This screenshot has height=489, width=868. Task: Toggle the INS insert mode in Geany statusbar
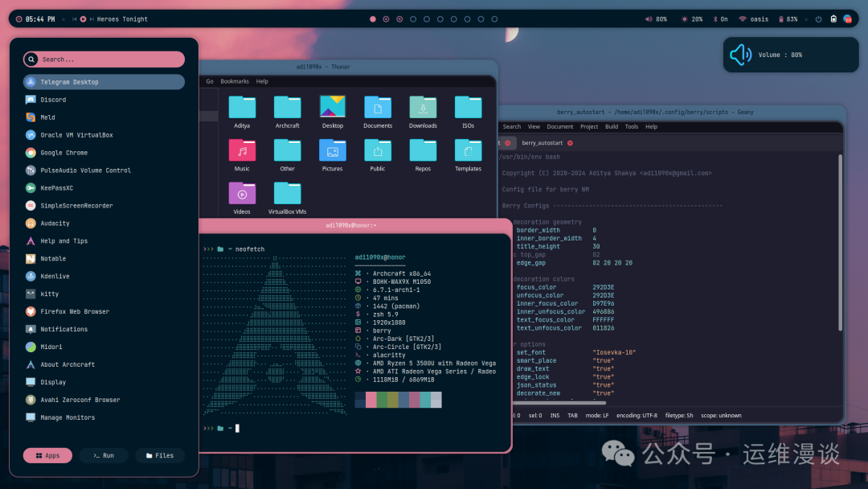click(555, 415)
